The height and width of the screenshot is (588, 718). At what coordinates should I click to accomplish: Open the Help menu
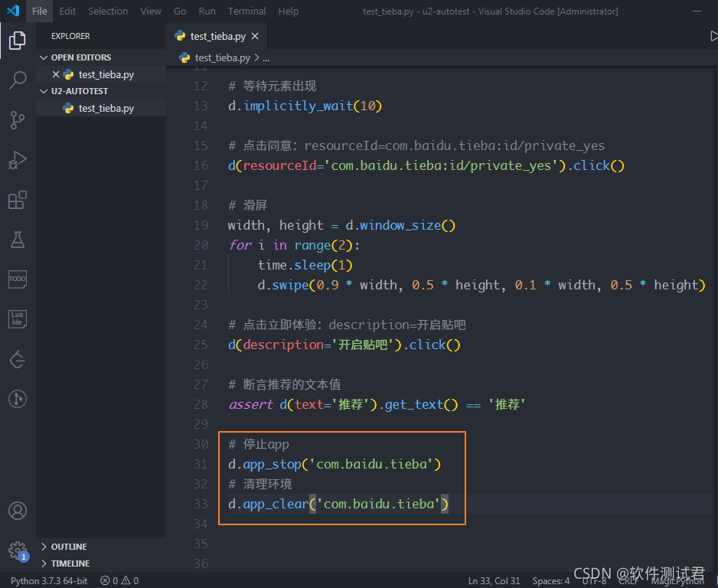pyautogui.click(x=289, y=11)
